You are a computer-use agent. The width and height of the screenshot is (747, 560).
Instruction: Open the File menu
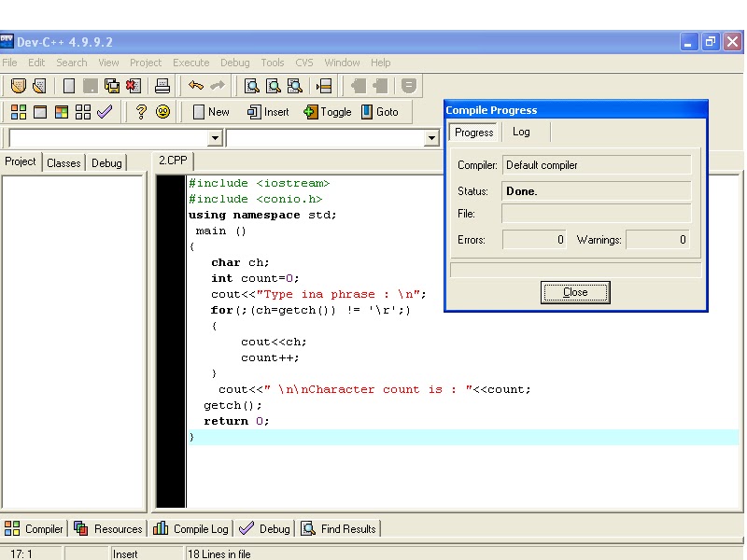[9, 63]
